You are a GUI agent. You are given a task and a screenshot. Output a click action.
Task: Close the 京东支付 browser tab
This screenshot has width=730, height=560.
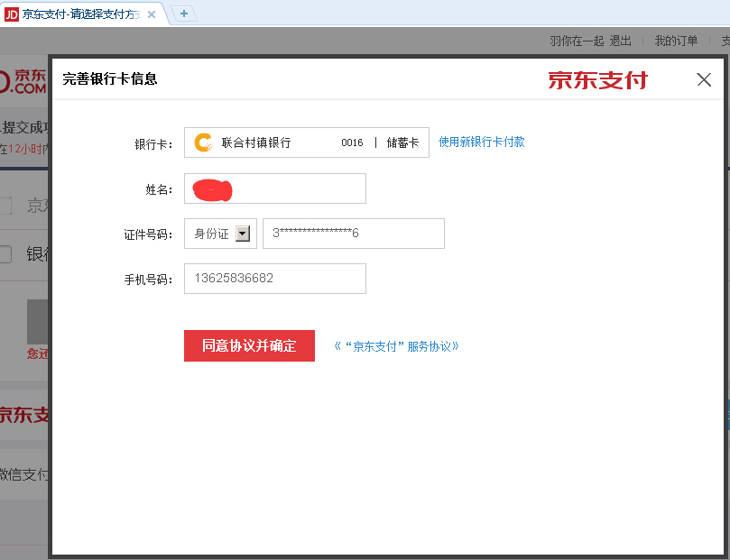152,14
